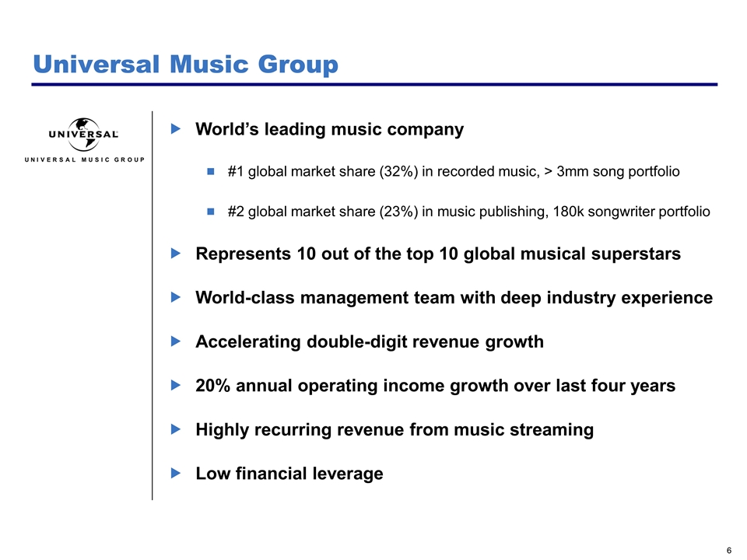Click the slide page number 6
The width and height of the screenshot is (747, 560).
[x=728, y=550]
